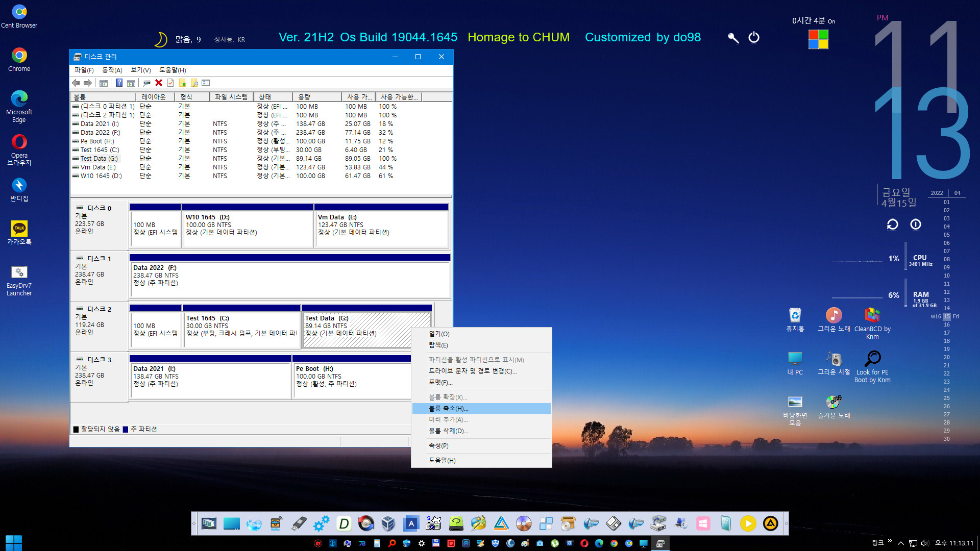Select Pe Boot (H:) row in volume list
This screenshot has width=980, height=551.
click(261, 141)
